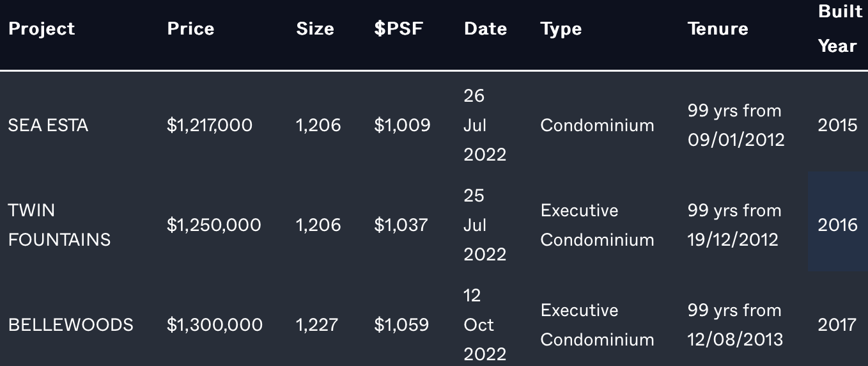The height and width of the screenshot is (366, 868).
Task: Click the 12 Oct 2022 date cell
Action: [485, 325]
